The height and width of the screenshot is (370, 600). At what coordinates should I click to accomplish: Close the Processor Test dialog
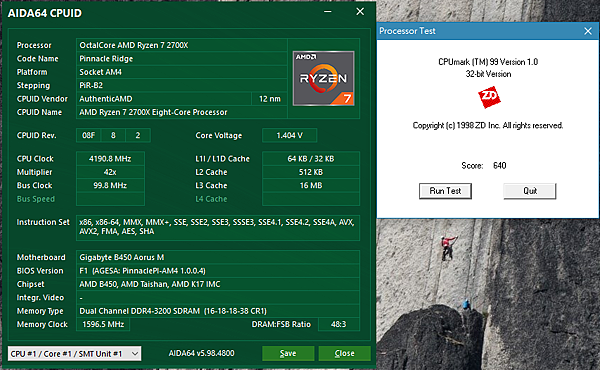[x=588, y=31]
